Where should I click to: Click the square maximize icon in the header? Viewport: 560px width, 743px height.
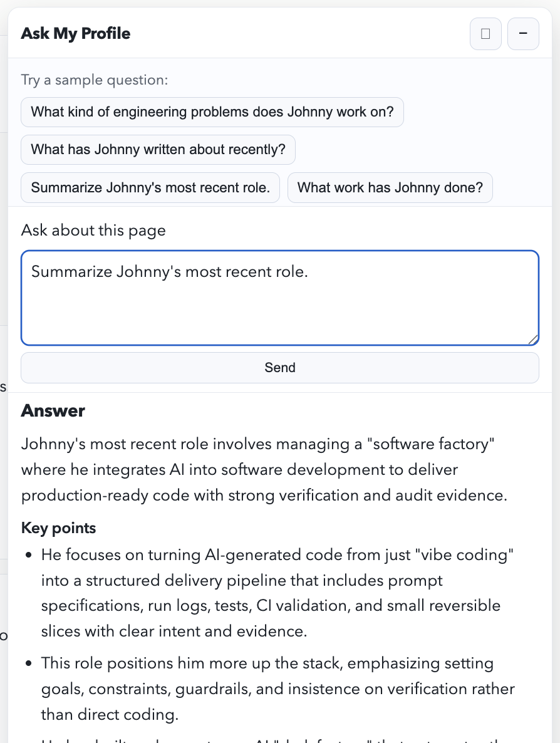(485, 34)
